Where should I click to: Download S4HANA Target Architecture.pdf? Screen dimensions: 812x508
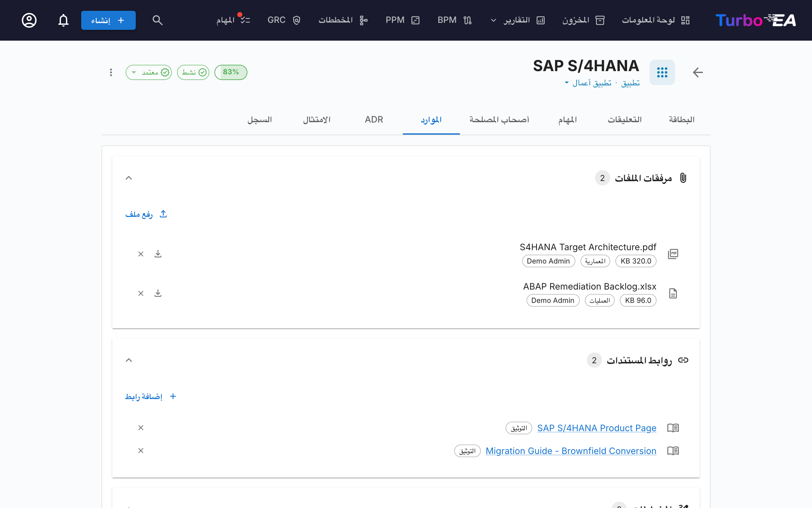click(x=158, y=254)
